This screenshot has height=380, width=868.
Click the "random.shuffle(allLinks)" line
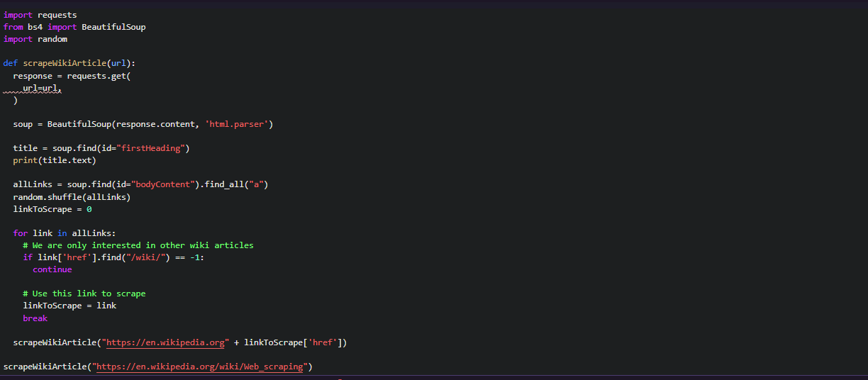pyautogui.click(x=72, y=196)
